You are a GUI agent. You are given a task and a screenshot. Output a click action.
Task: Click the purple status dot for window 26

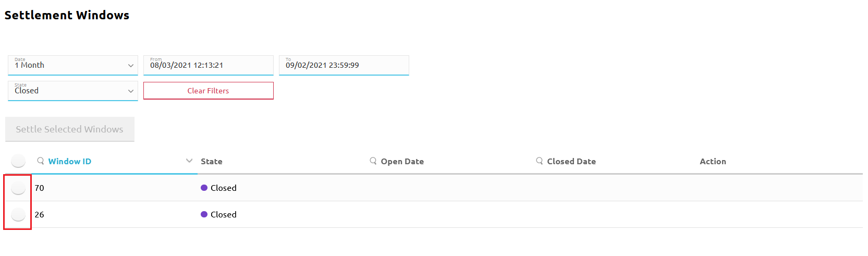pos(204,214)
